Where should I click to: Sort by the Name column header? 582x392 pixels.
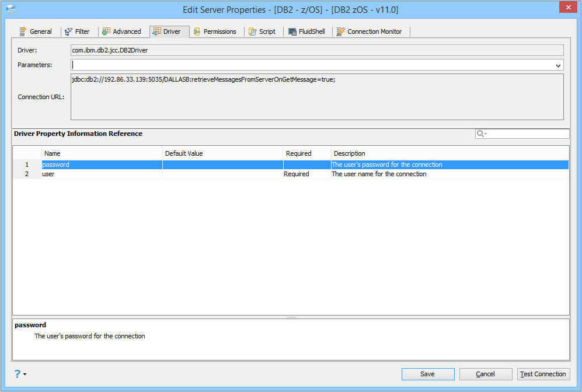[x=102, y=153]
